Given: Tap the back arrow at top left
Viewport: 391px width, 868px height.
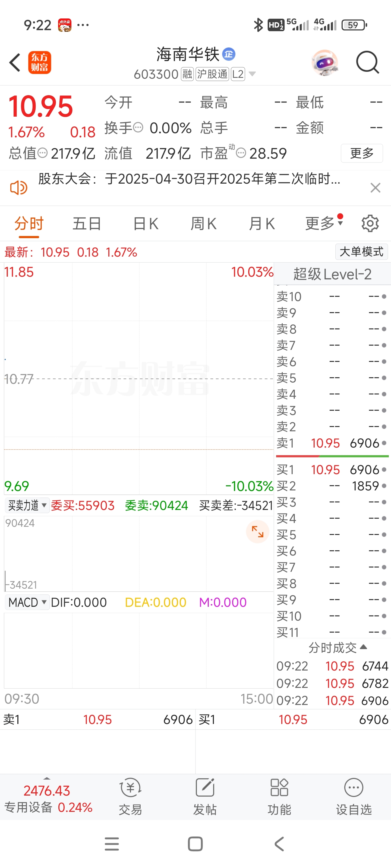Looking at the screenshot, I should tap(15, 63).
